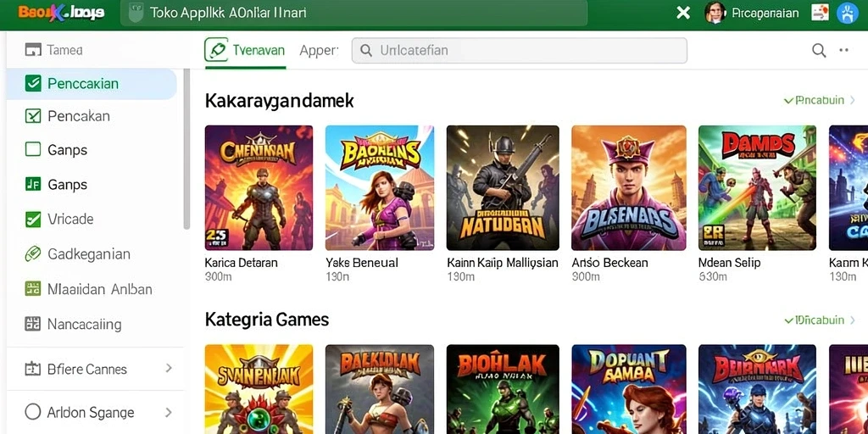
Task: Click the sidebar vertical scrollbar
Action: click(186, 148)
